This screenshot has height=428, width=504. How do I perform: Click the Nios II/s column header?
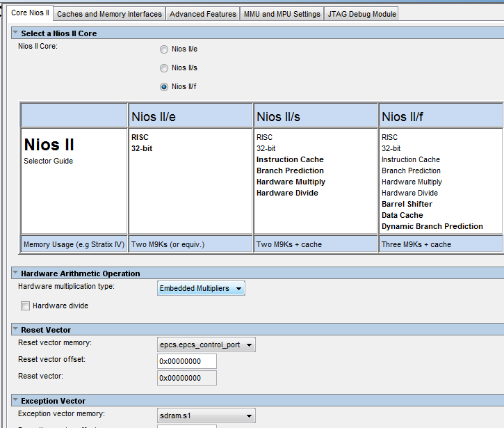[x=316, y=116]
